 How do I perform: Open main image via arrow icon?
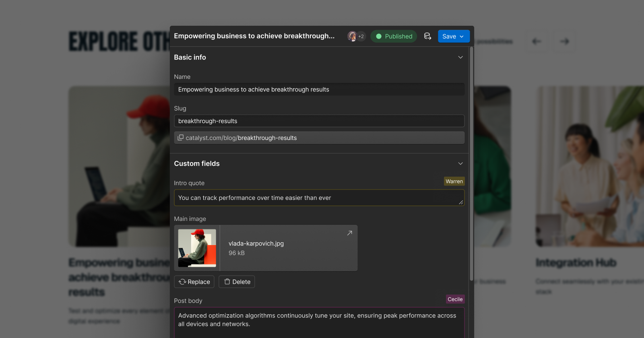(x=349, y=233)
